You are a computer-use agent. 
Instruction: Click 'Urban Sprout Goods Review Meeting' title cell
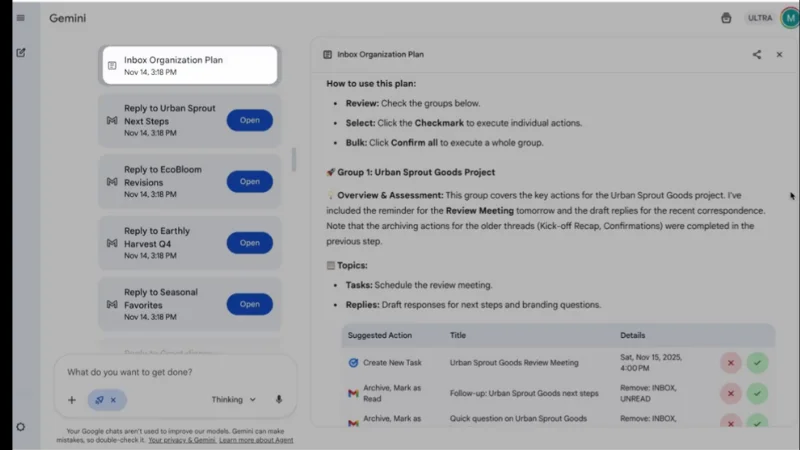514,363
